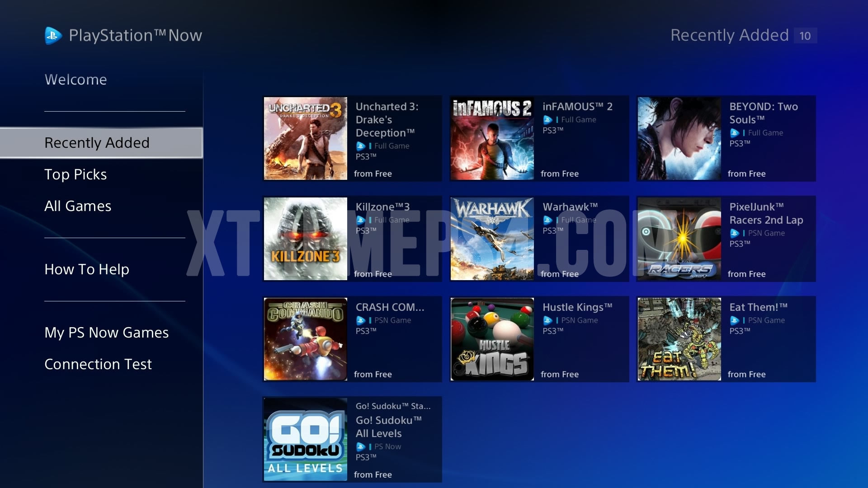Open How To Help page

(87, 269)
